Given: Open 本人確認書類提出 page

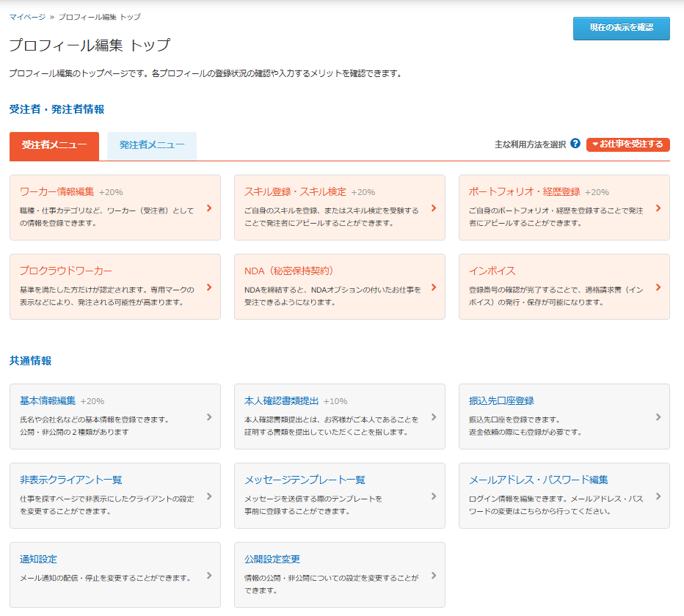Looking at the screenshot, I should point(282,401).
